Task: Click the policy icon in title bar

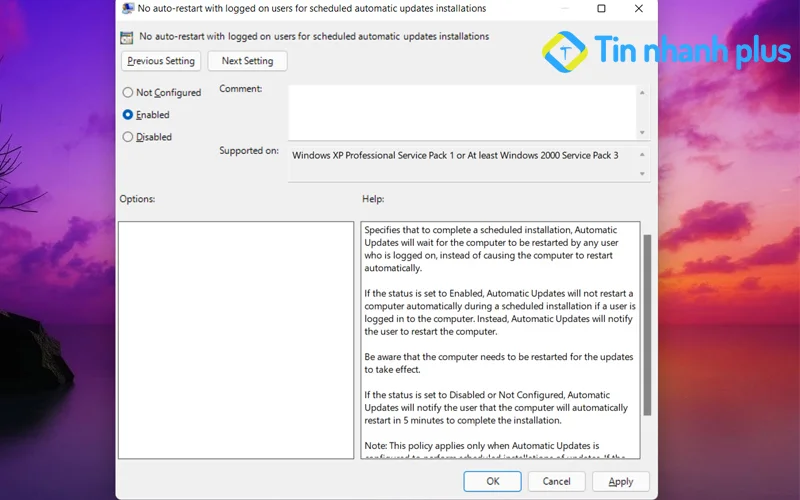Action: click(x=128, y=8)
